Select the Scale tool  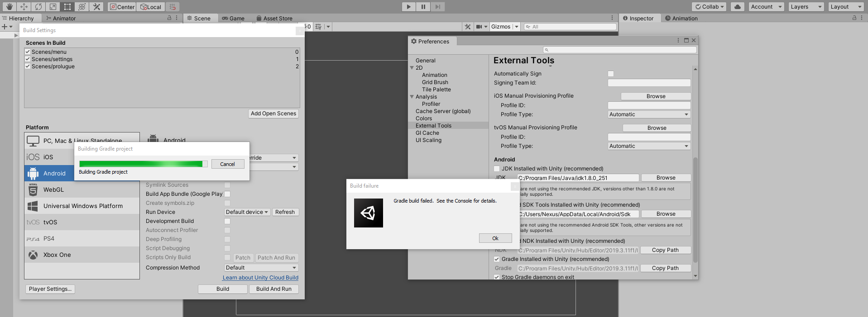pos(53,7)
